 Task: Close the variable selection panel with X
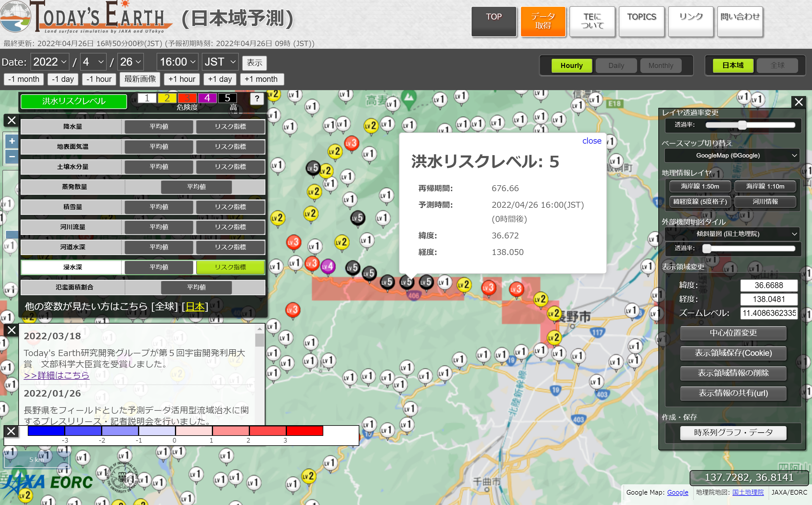11,120
